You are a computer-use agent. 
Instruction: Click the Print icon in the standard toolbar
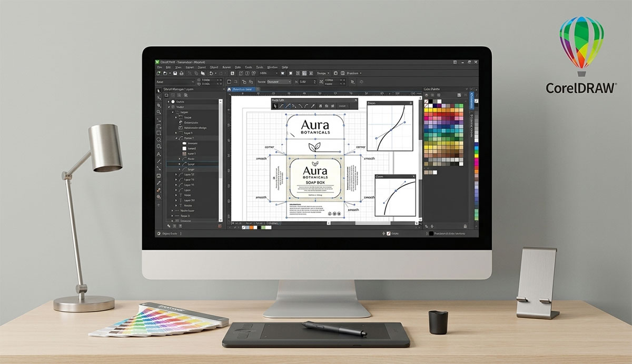[182, 73]
